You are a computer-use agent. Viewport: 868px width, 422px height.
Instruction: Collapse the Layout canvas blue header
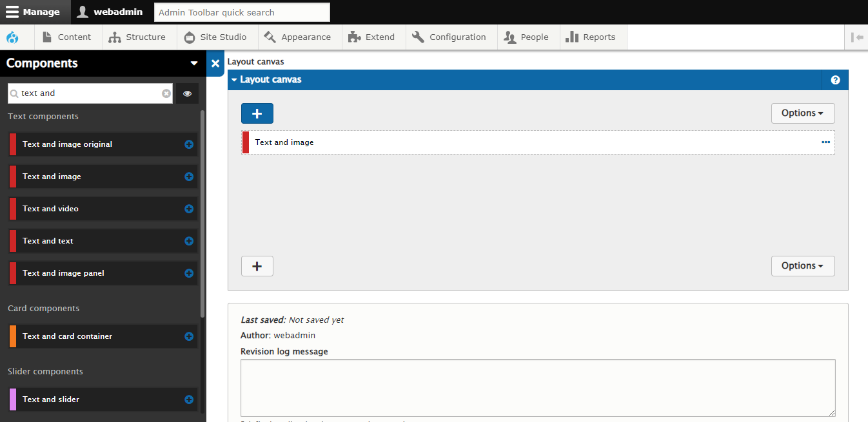(525, 80)
